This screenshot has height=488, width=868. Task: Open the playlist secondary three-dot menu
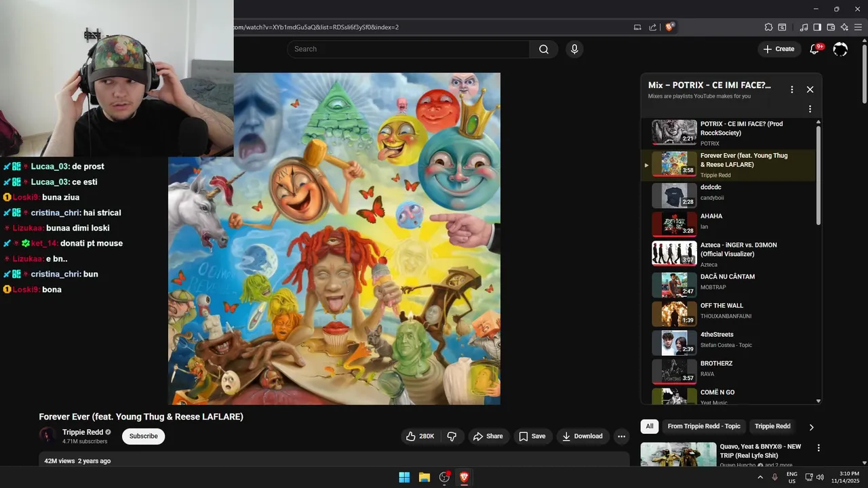[810, 109]
